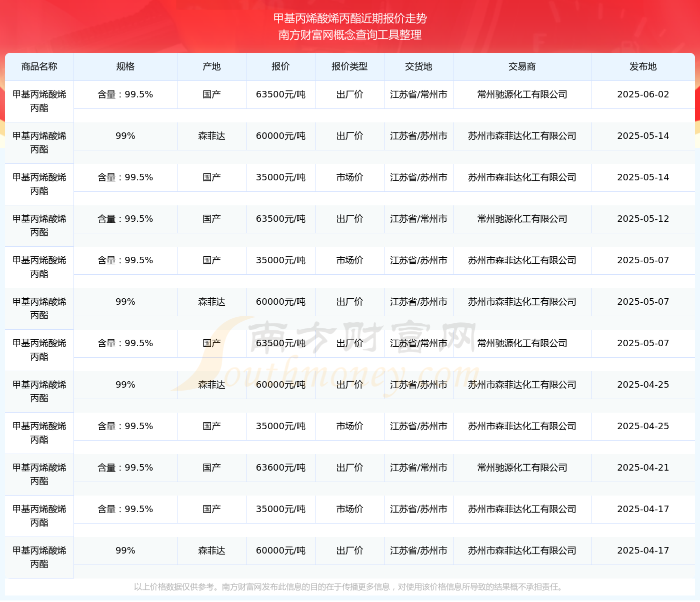Viewport: 700px width, 602px height.
Task: Click date 2025-05-12
Action: click(x=643, y=219)
